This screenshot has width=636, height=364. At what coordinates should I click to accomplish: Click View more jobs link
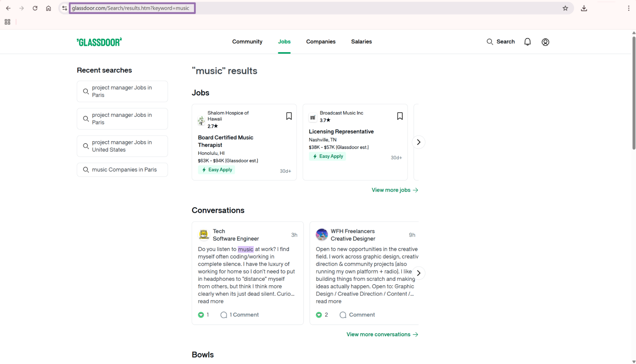(x=395, y=190)
